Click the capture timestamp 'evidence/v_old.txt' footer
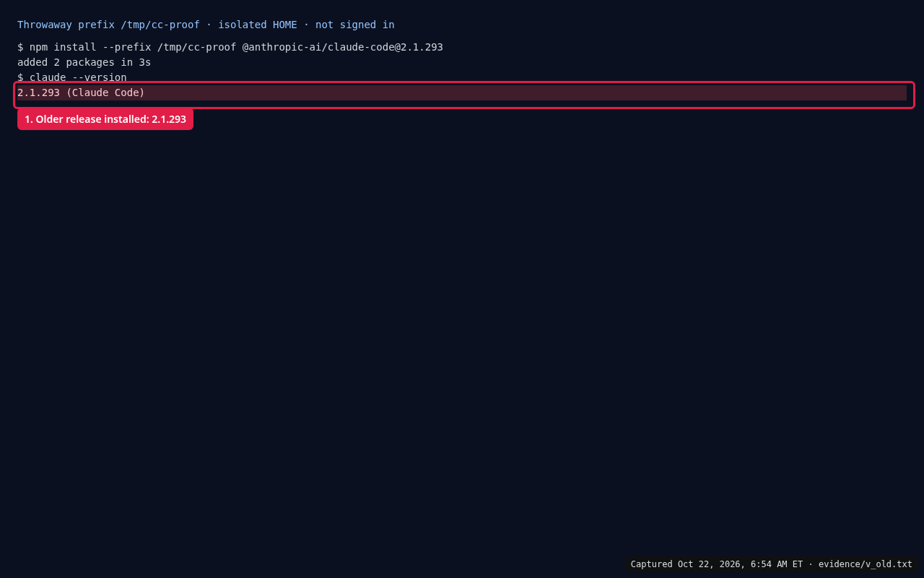The height and width of the screenshot is (578, 924). [771, 564]
